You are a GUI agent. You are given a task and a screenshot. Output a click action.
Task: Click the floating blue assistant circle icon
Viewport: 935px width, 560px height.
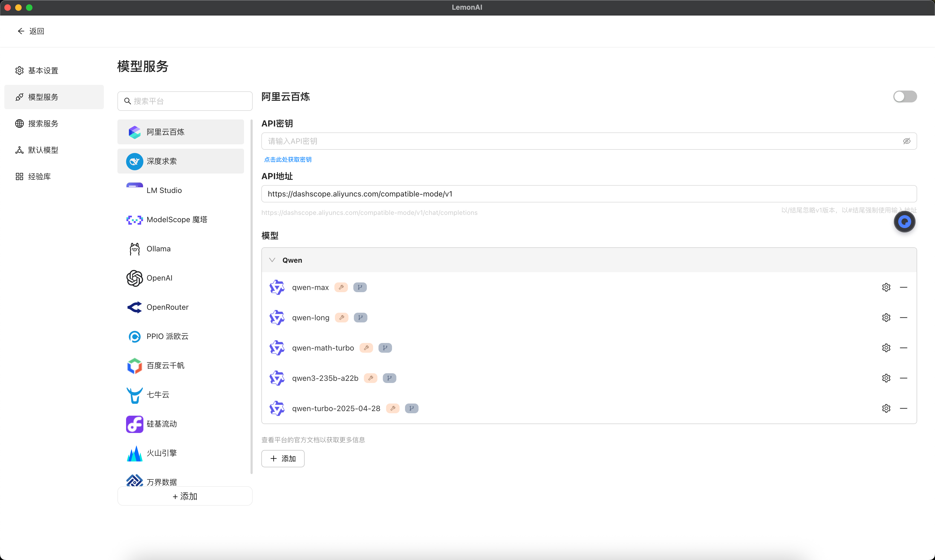click(x=904, y=222)
